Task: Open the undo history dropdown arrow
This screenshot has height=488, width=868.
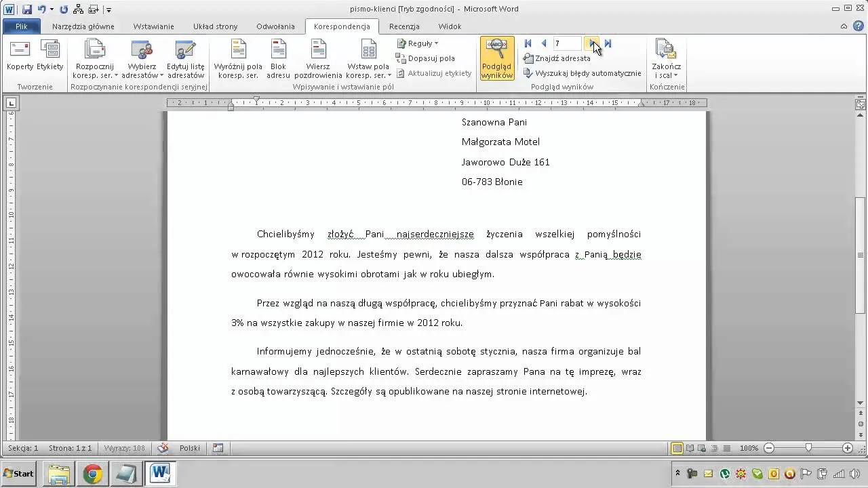Action: tap(52, 10)
